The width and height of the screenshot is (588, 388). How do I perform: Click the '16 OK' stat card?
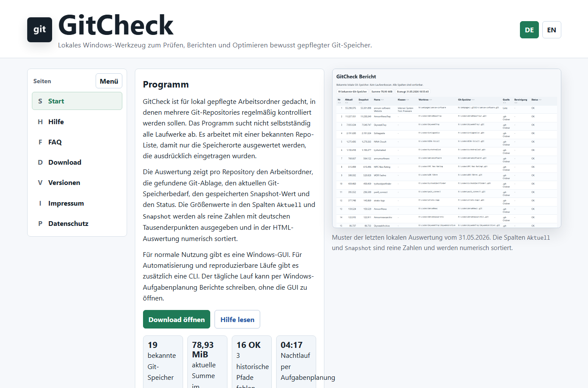coord(252,362)
